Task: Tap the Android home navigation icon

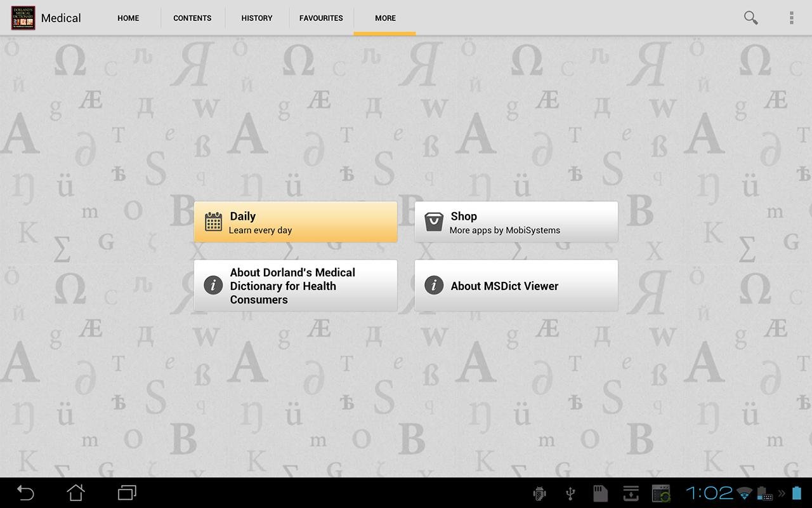Action: point(76,493)
